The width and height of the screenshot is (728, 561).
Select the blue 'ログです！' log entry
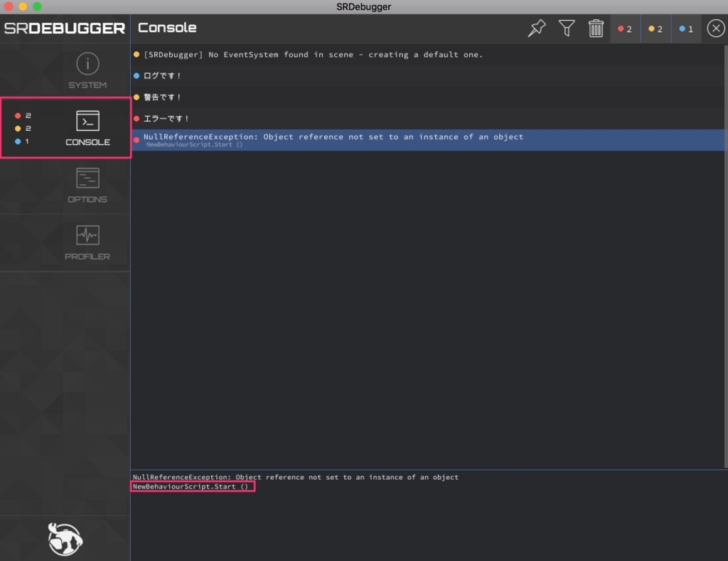coord(427,75)
